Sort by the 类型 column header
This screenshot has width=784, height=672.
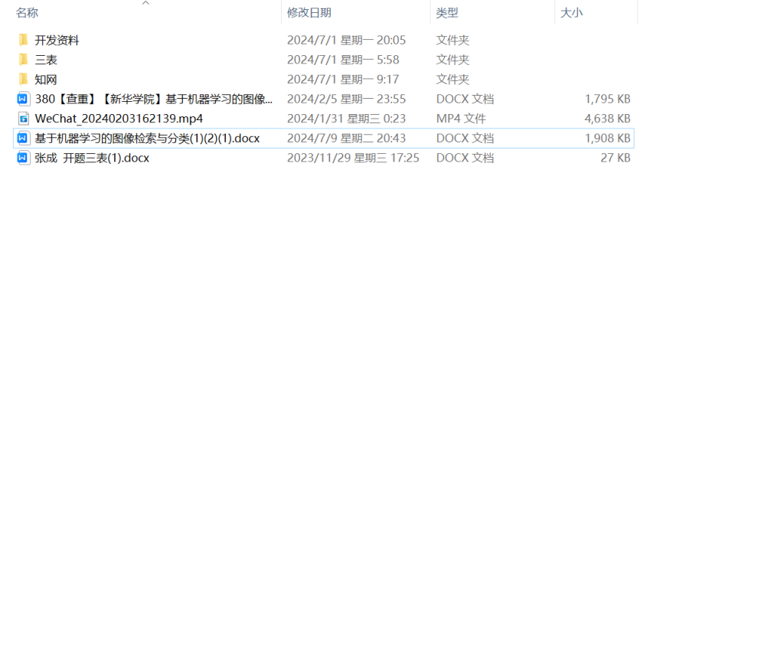click(x=447, y=13)
